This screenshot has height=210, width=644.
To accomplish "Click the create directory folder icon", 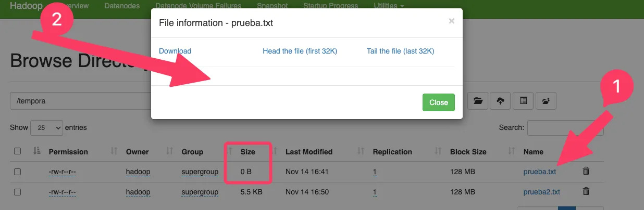I will click(478, 101).
